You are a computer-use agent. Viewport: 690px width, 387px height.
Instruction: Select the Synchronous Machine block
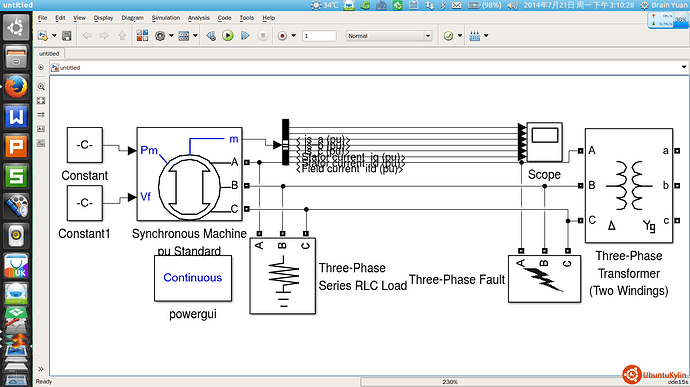(x=190, y=174)
